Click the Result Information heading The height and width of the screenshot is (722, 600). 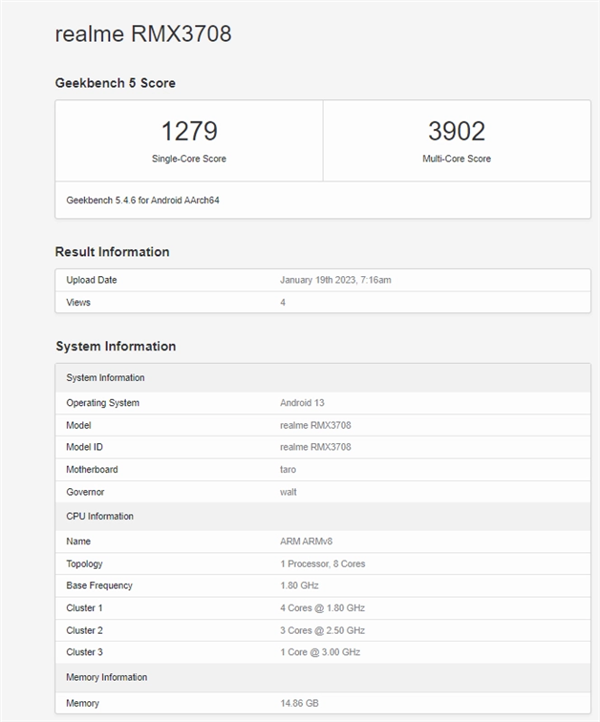coord(112,252)
